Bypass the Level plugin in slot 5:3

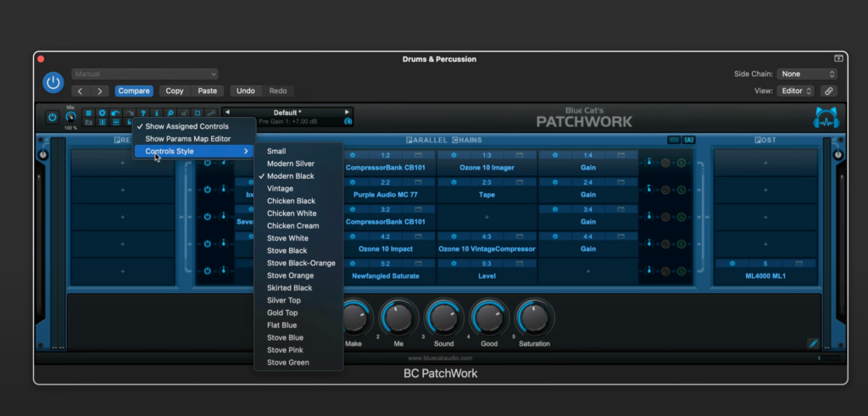454,263
